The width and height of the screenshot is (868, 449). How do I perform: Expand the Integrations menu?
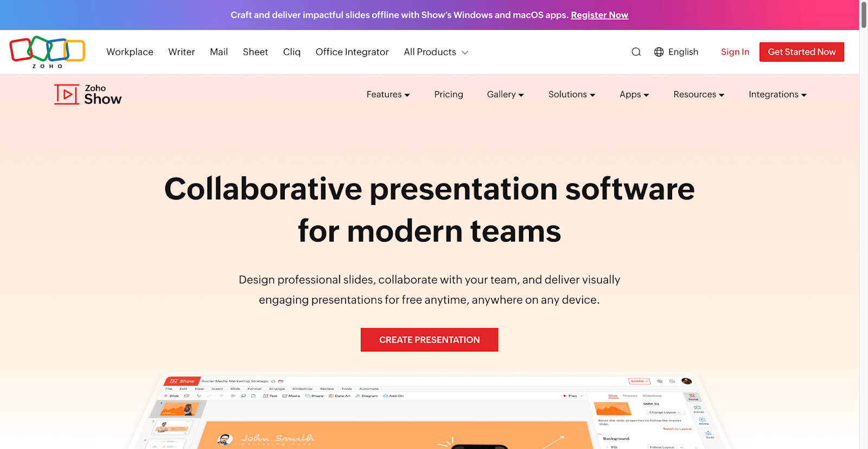coord(777,94)
